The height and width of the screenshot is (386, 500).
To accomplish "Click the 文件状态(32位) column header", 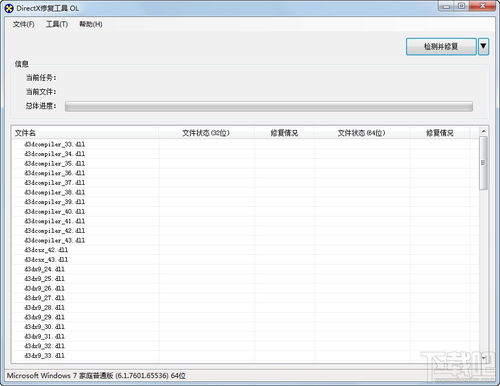I will (x=206, y=133).
